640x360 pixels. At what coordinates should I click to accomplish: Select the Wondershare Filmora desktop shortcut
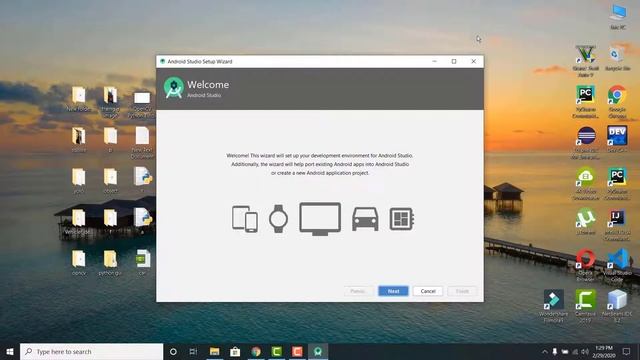coord(554,305)
